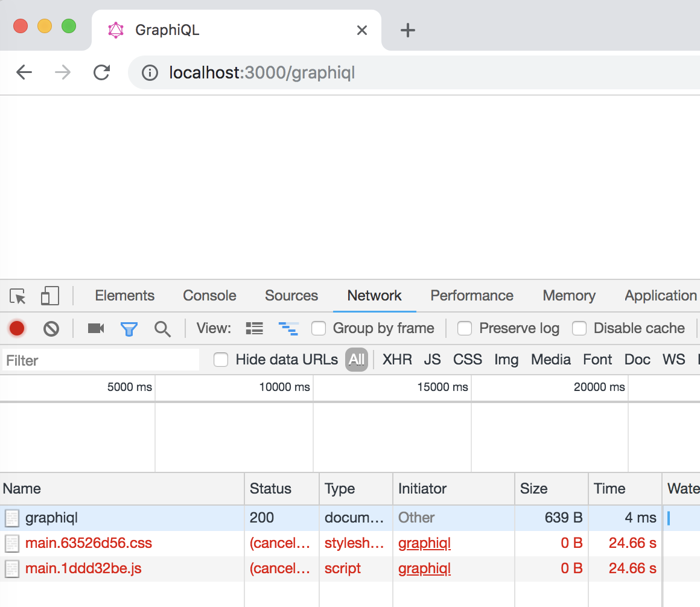Sort by the Name column header
This screenshot has width=700, height=607.
(122, 489)
